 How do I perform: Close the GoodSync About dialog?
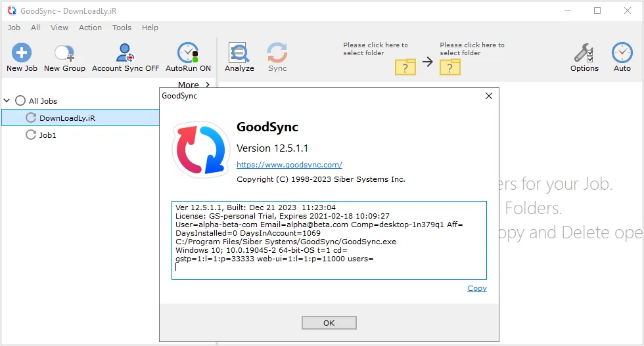(488, 96)
